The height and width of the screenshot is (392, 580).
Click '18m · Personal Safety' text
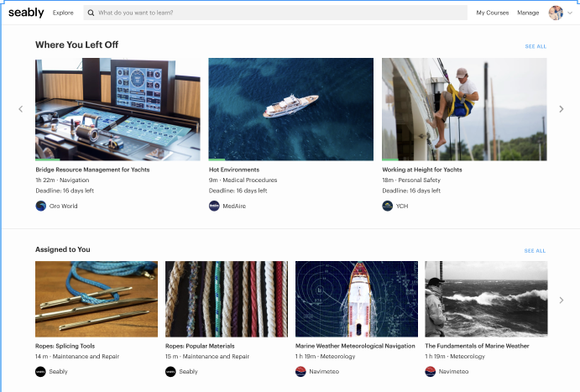[411, 180]
